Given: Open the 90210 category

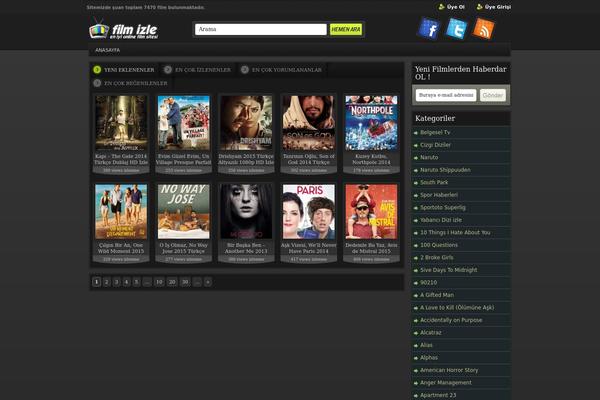Looking at the screenshot, I should [x=428, y=282].
